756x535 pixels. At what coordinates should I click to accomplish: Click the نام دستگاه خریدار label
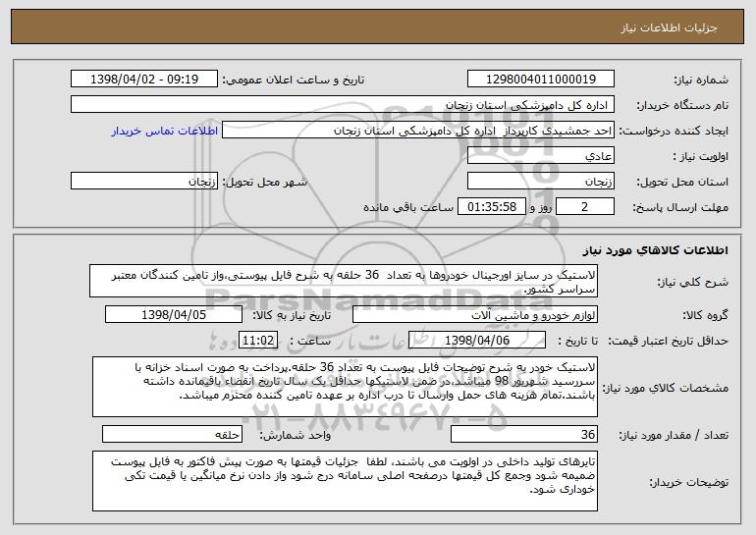tap(683, 105)
